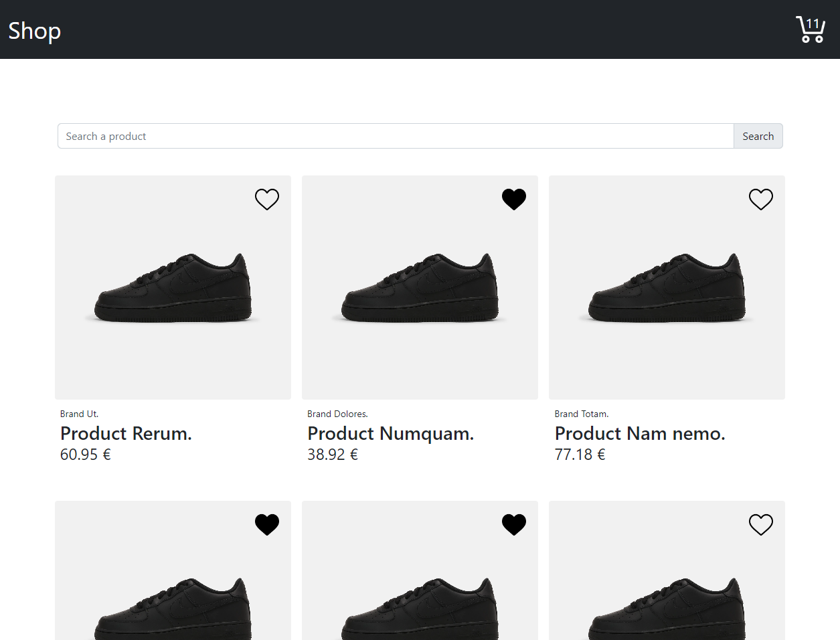Open Product Numquam shoe image
This screenshot has height=640, width=840.
pyautogui.click(x=420, y=288)
